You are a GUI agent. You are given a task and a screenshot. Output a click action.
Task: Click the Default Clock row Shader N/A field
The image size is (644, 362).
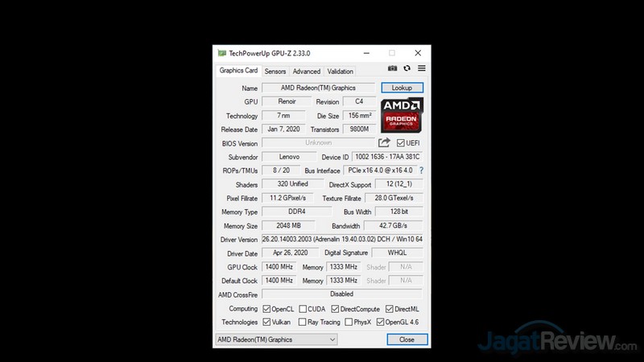coord(406,280)
